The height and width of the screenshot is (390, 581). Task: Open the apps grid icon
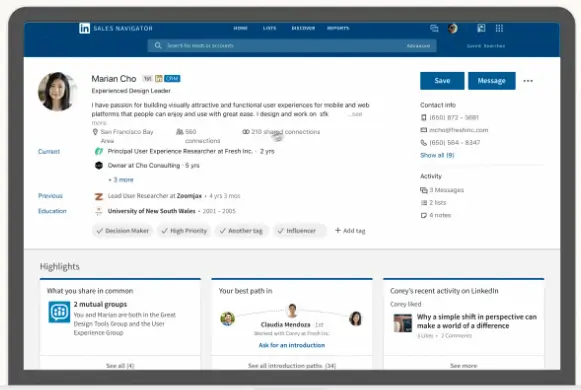click(499, 28)
